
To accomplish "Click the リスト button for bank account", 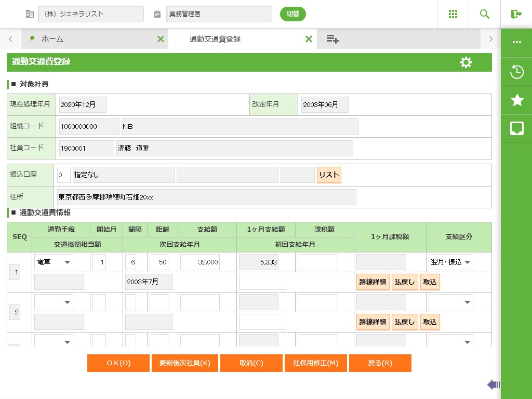I will point(329,175).
